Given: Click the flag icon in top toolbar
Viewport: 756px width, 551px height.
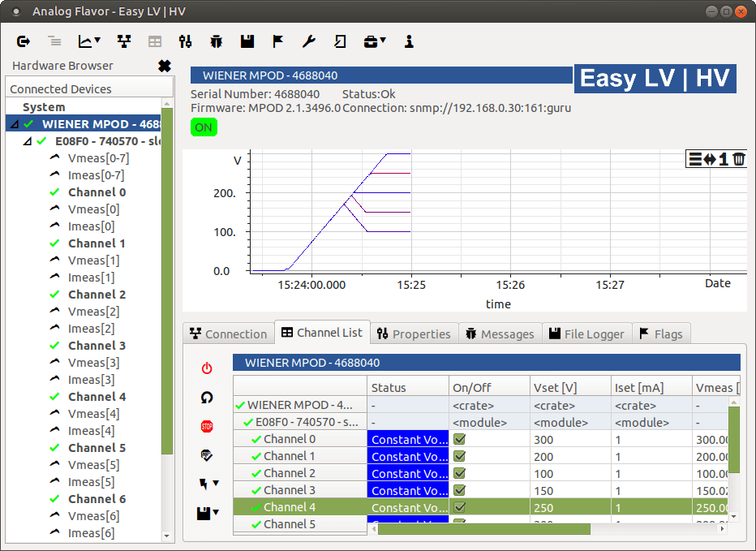Looking at the screenshot, I should [x=277, y=41].
